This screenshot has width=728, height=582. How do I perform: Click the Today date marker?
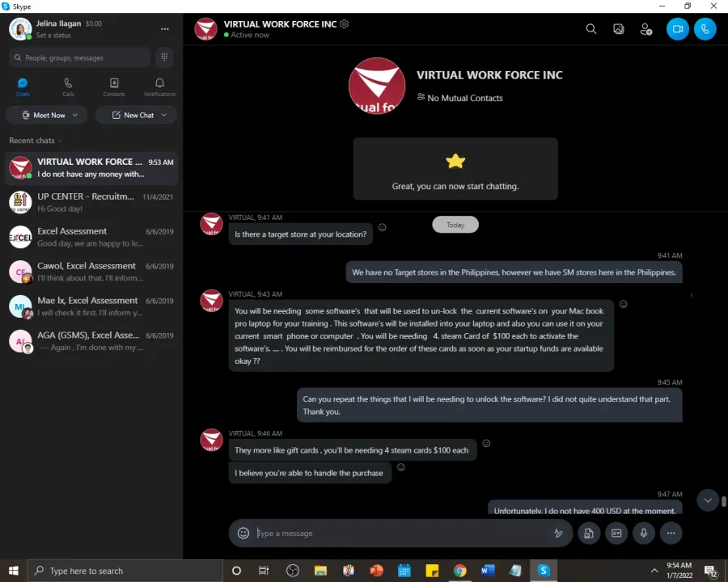pos(455,225)
